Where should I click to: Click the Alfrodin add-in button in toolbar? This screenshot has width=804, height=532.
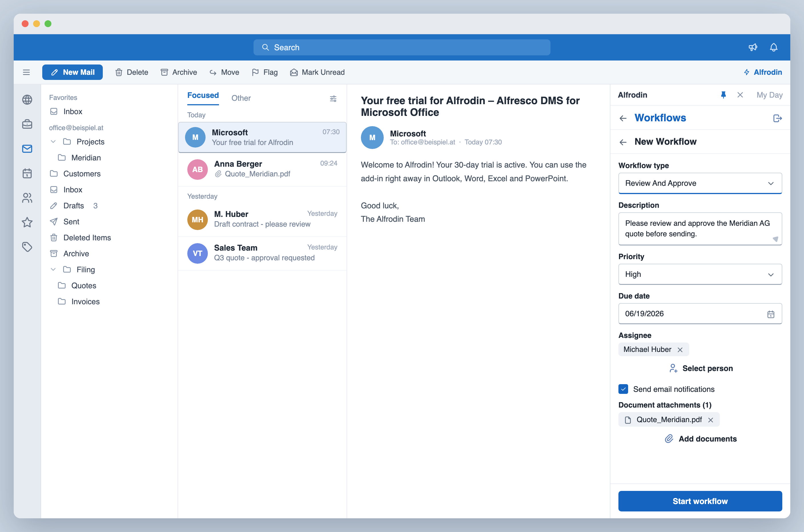[x=763, y=72]
